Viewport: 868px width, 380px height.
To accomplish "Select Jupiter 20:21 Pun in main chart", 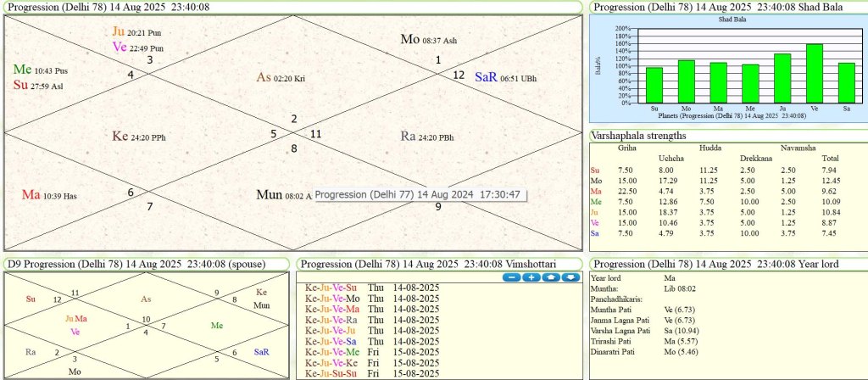I will pos(137,32).
